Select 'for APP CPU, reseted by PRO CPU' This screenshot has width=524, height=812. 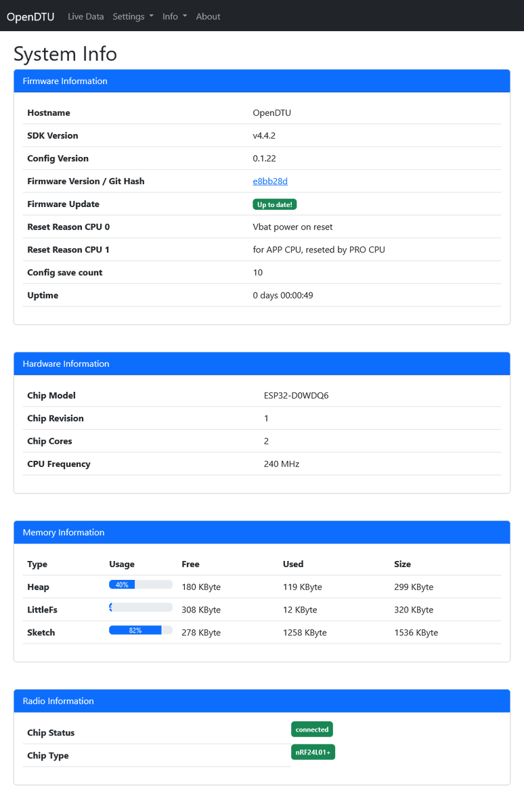coord(319,250)
